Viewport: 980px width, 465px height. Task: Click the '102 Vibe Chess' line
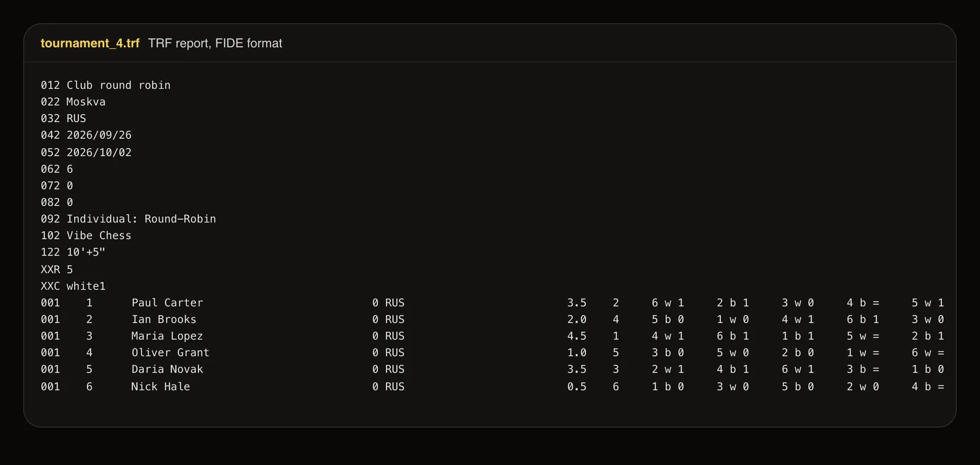point(86,235)
